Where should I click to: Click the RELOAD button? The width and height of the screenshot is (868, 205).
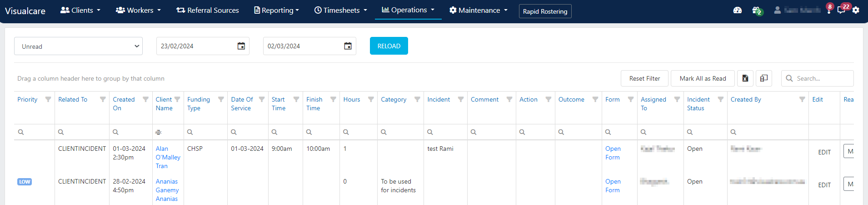pos(389,46)
